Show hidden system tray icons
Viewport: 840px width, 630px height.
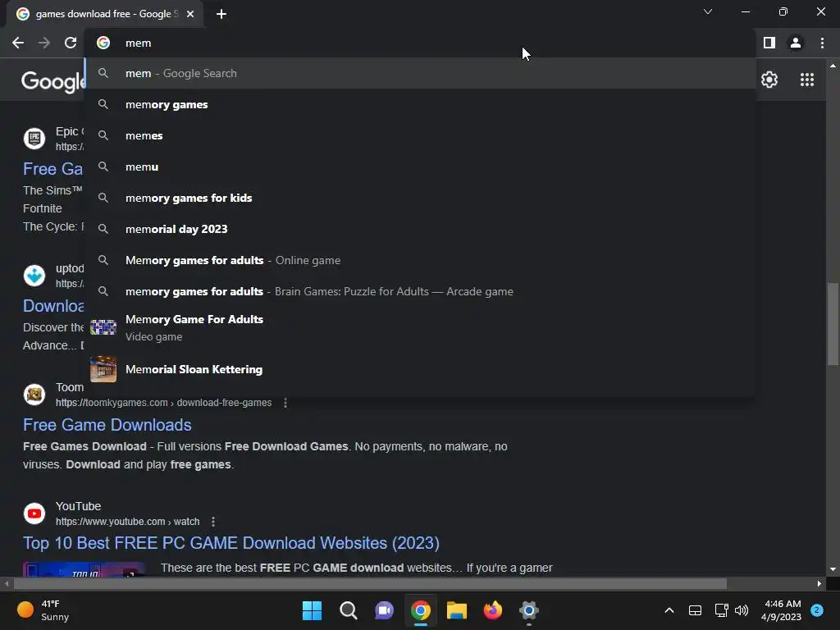tap(669, 610)
